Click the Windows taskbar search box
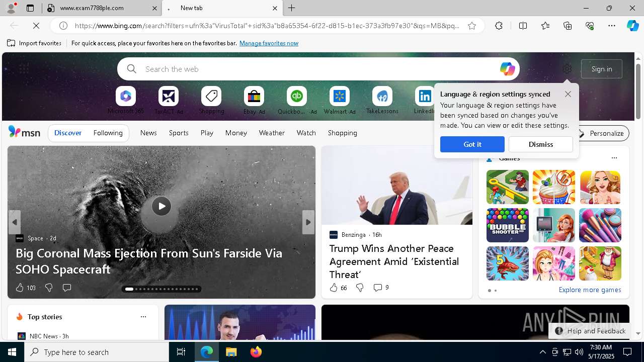644x362 pixels. 97,352
